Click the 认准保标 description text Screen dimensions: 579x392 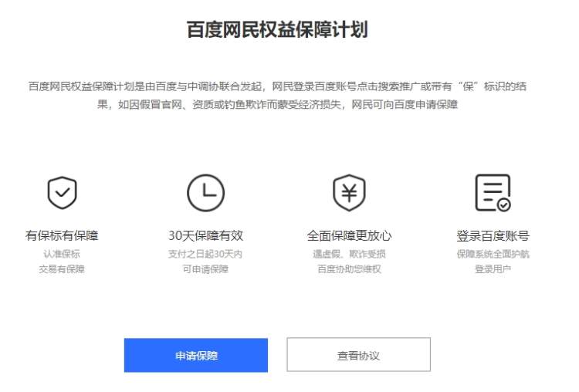(x=62, y=254)
